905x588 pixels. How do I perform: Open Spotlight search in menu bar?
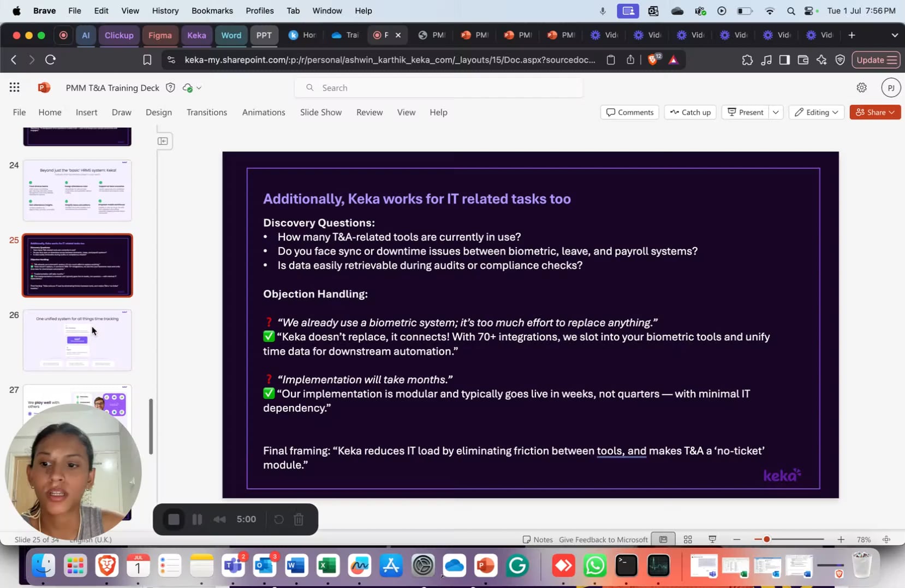[x=790, y=10]
